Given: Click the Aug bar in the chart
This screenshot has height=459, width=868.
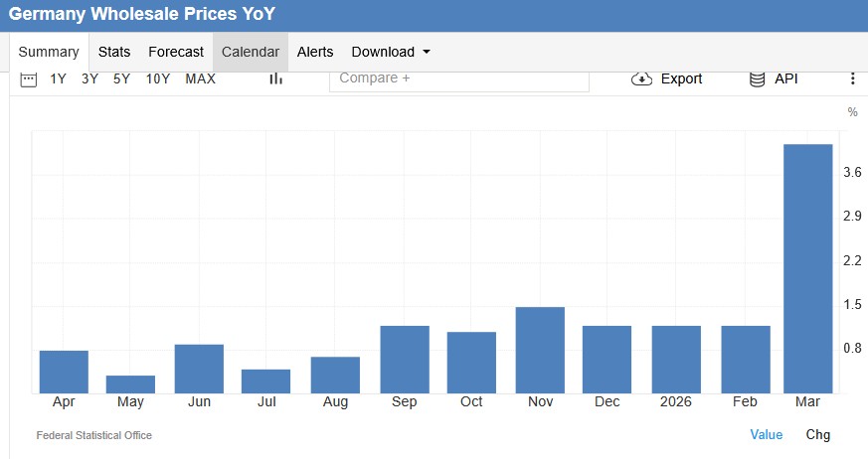Looking at the screenshot, I should 335,375.
